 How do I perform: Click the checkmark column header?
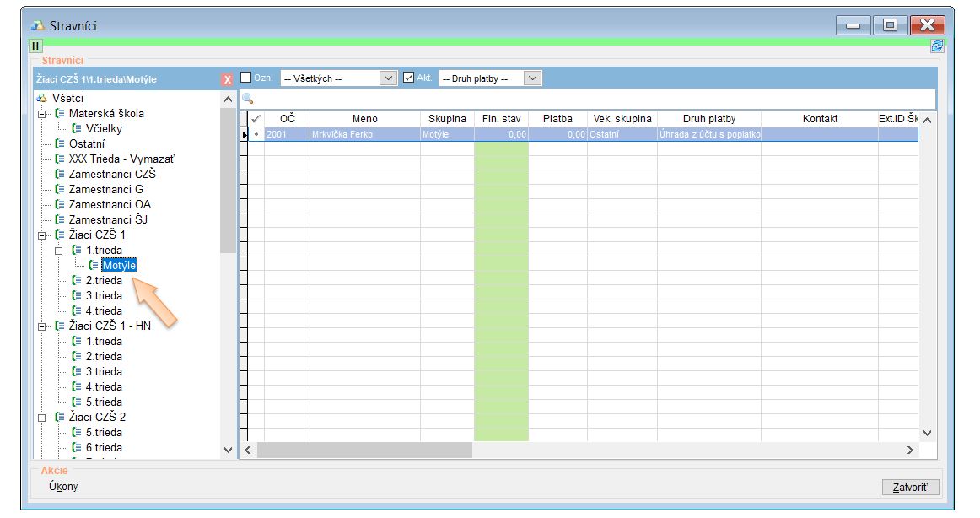click(256, 119)
